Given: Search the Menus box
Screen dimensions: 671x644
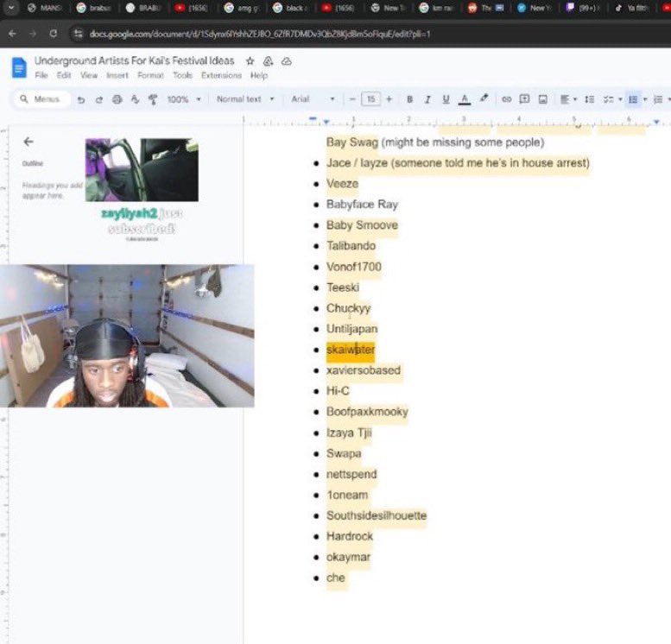Looking at the screenshot, I should (x=41, y=99).
